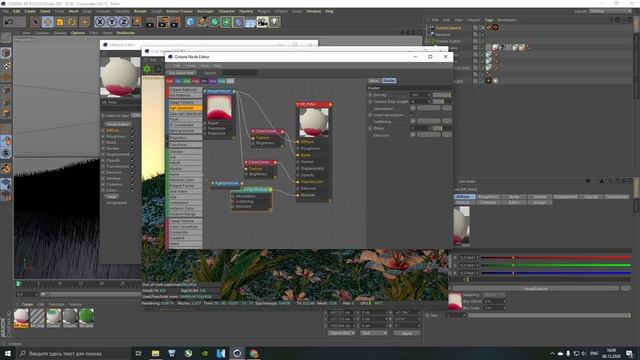The height and width of the screenshot is (360, 640).
Task: Click the Deformer icon in the toolbar
Action: [238, 22]
